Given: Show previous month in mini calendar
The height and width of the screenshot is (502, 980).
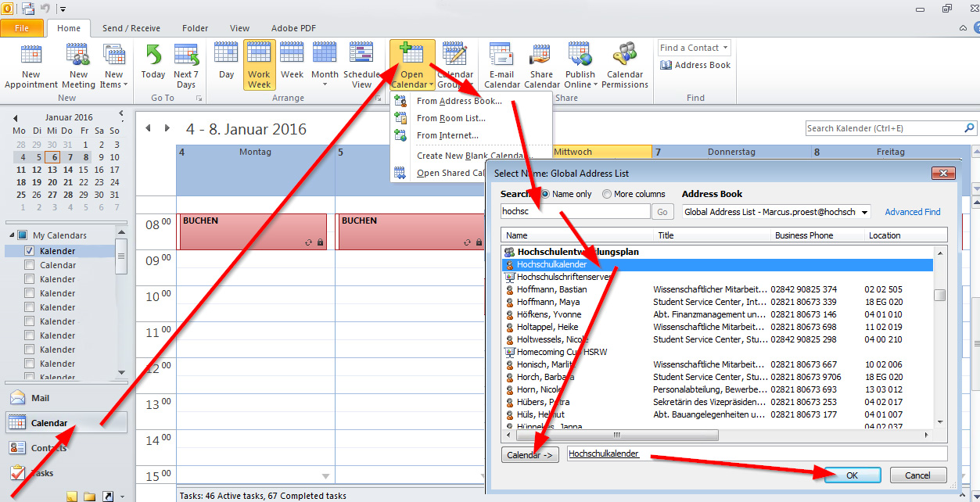Looking at the screenshot, I should tap(16, 118).
